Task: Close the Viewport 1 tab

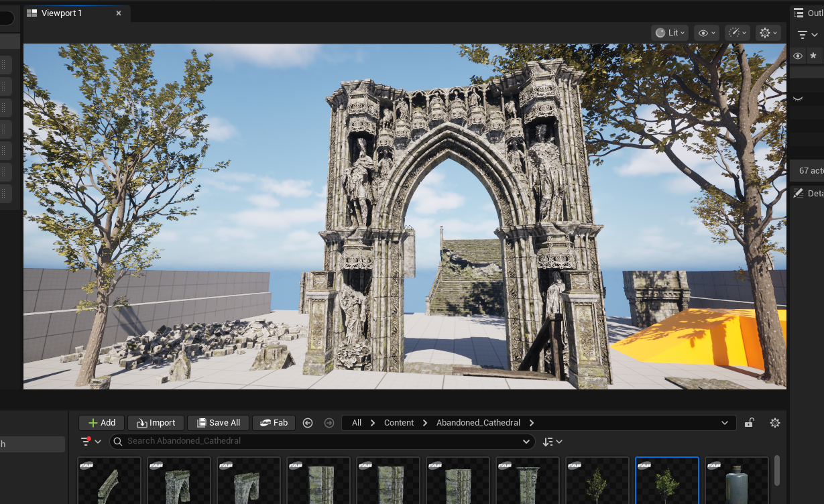Action: click(x=118, y=13)
